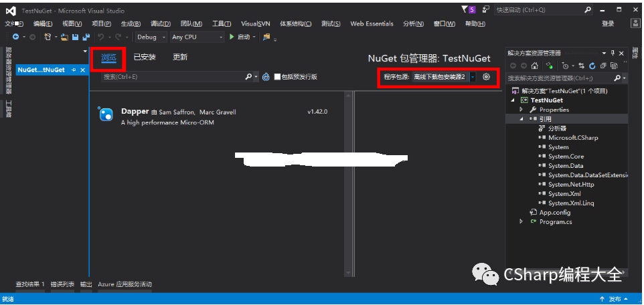Select App.config in Solution Explorer

pos(554,212)
